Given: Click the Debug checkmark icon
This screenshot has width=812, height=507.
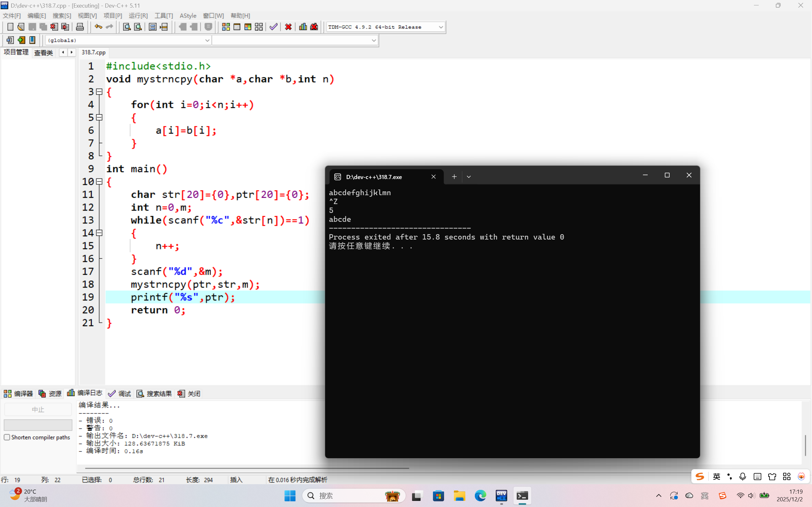Looking at the screenshot, I should tap(273, 27).
